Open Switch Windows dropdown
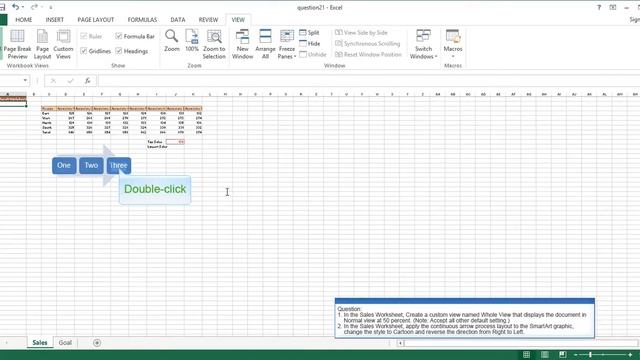Screen dimensions: 640x360 coord(423,44)
